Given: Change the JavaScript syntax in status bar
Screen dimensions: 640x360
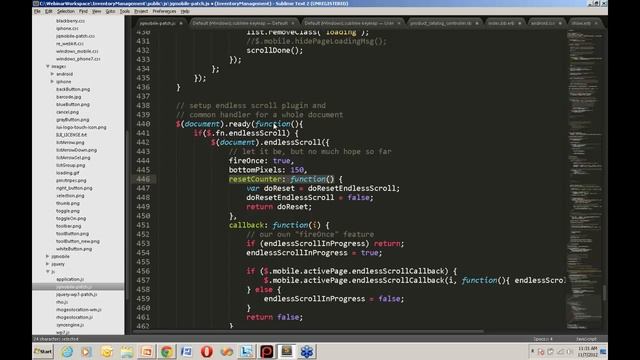Looking at the screenshot, I should pos(586,339).
